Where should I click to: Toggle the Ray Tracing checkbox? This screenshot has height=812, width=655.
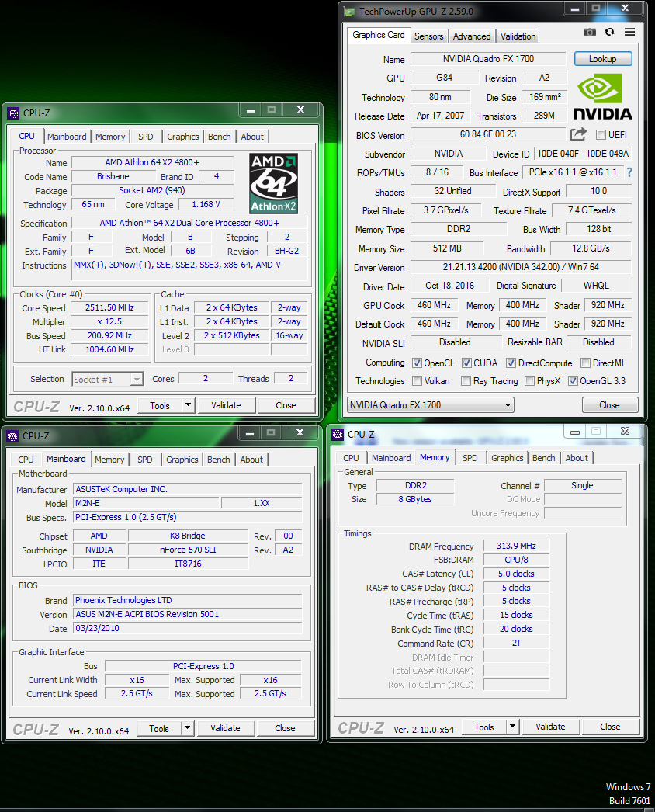(466, 381)
